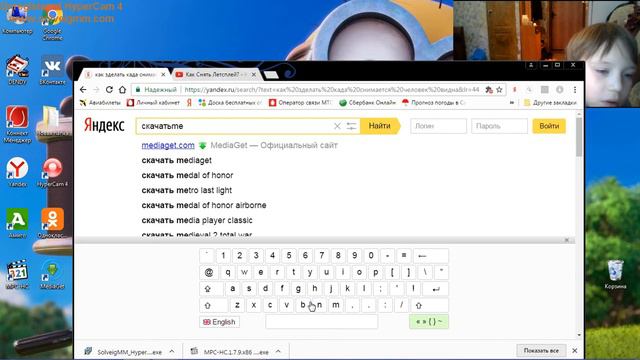
Task: Close the virtual keyboard panel
Action: coord(567,240)
